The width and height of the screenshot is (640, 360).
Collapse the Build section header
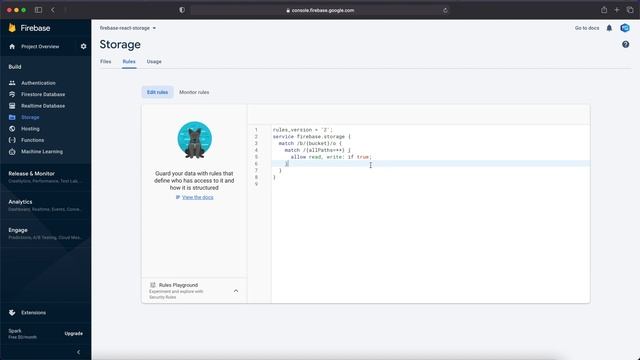[15, 67]
